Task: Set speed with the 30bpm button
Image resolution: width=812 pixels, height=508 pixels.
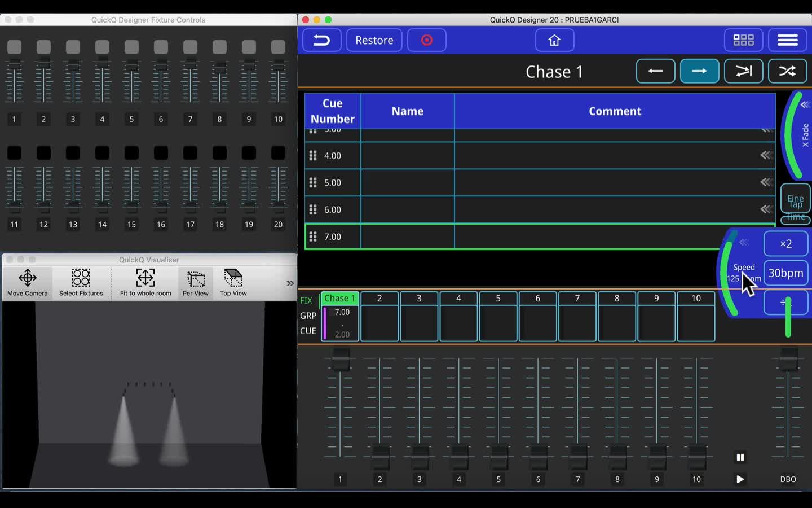Action: (x=785, y=273)
